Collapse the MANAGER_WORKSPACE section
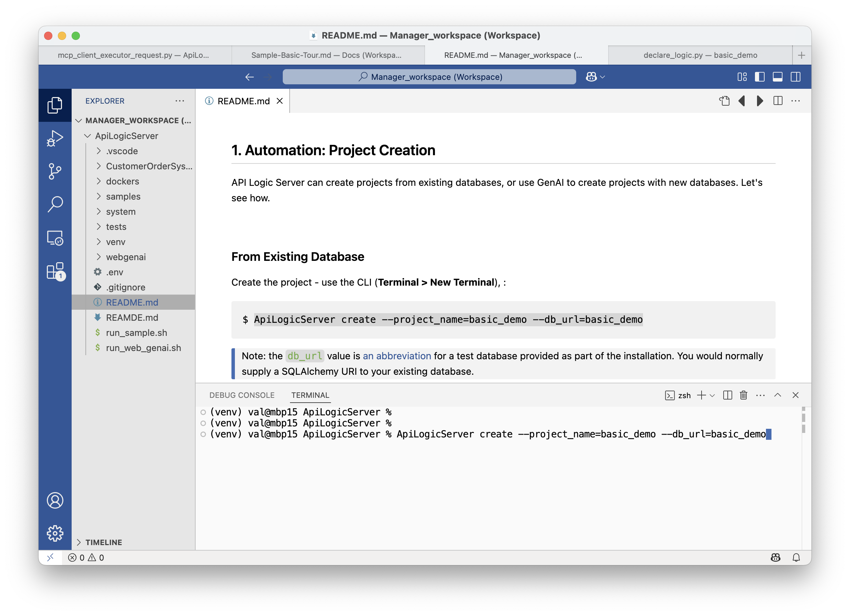Screen dimensions: 850x616 133,120
